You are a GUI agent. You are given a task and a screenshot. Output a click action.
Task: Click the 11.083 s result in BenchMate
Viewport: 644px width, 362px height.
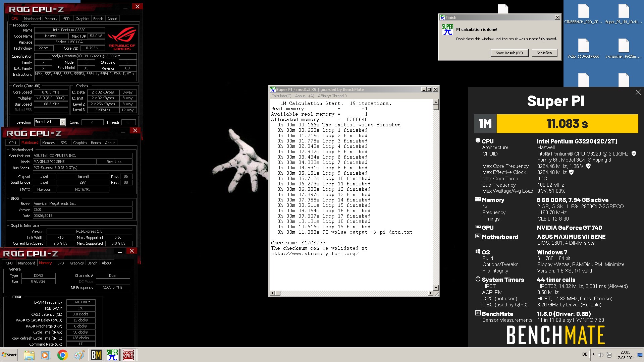point(567,124)
